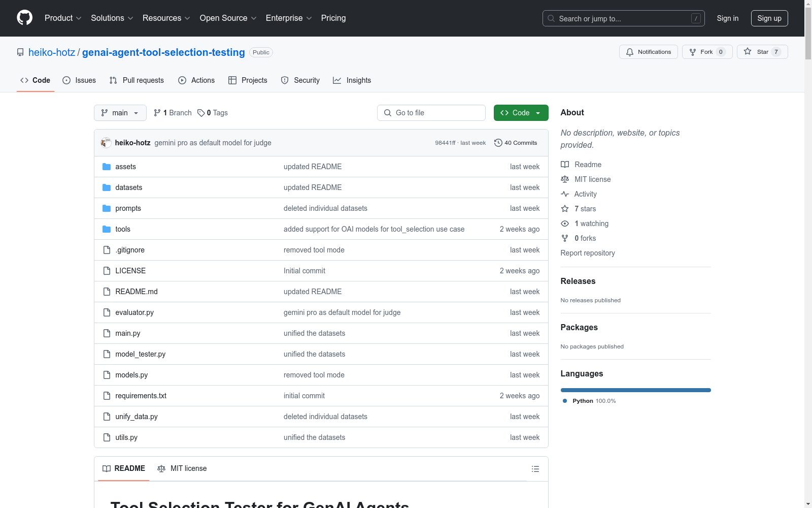Viewport: 812px width, 508px height.
Task: Open the README outline list icon
Action: pyautogui.click(x=535, y=469)
